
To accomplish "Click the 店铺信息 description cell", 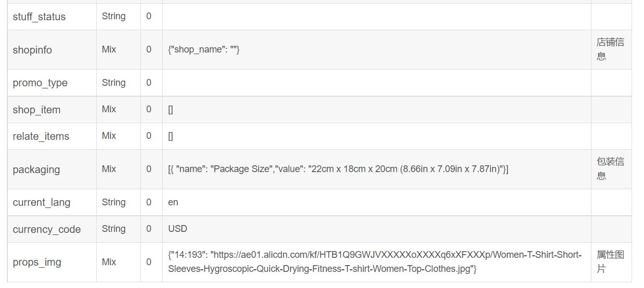I will [610, 49].
